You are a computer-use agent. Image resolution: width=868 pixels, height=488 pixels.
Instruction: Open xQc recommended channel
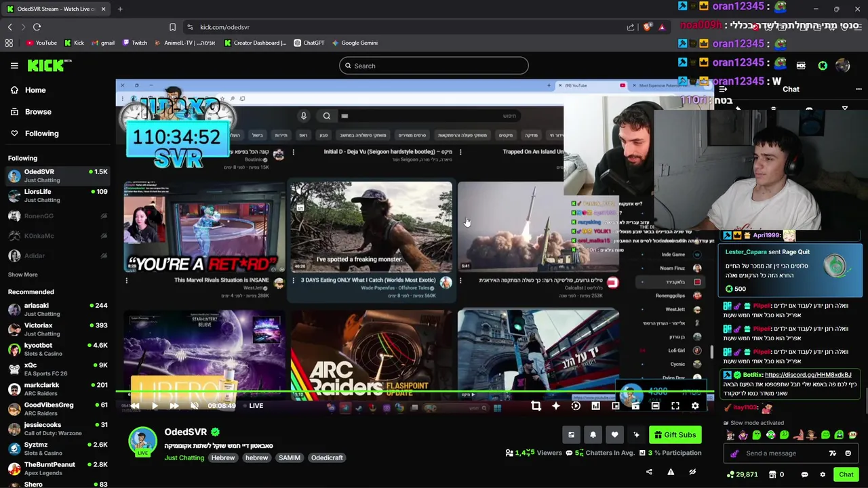[x=58, y=369]
